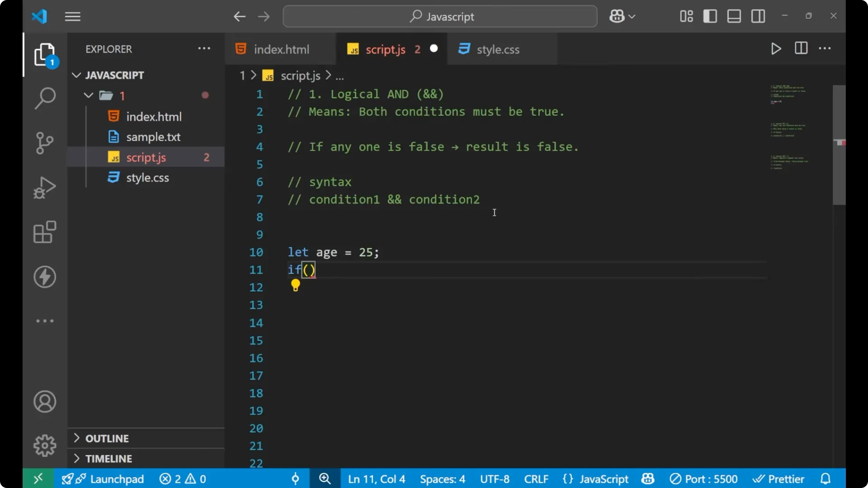Open the Search icon in activity bar
Viewport: 868px width, 488px height.
(44, 98)
